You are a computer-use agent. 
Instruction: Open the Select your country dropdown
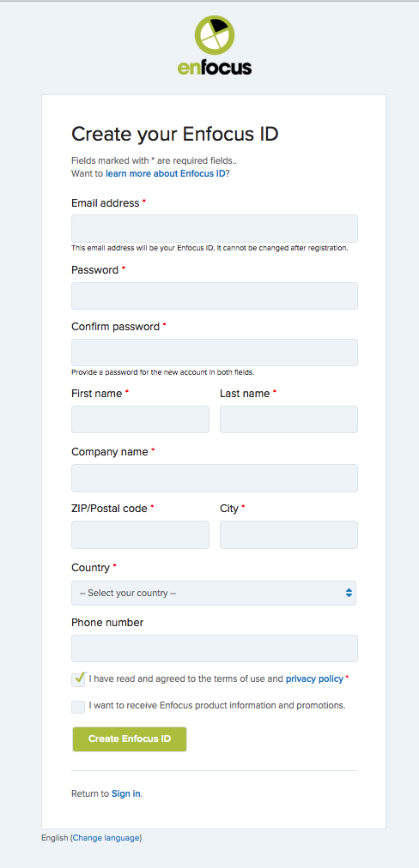coord(214,593)
